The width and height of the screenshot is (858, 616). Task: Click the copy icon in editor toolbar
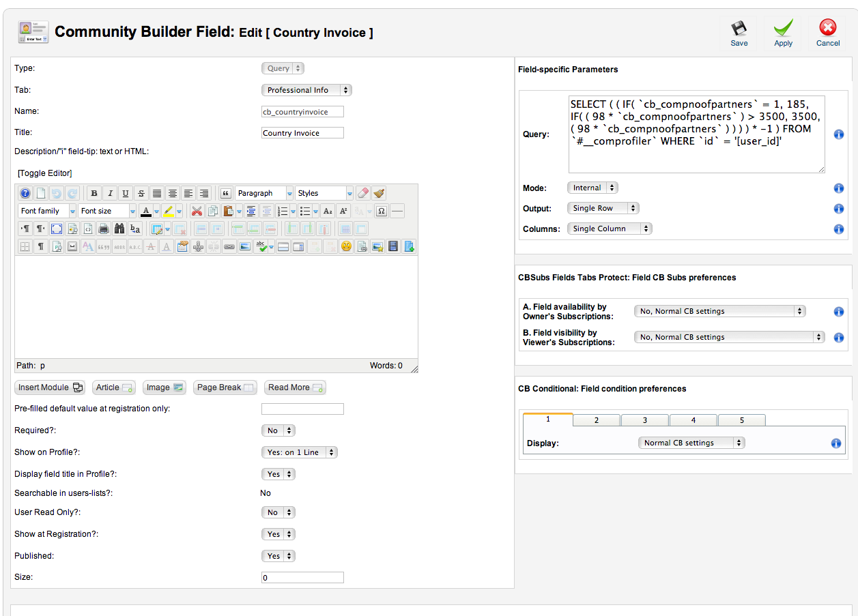[212, 211]
